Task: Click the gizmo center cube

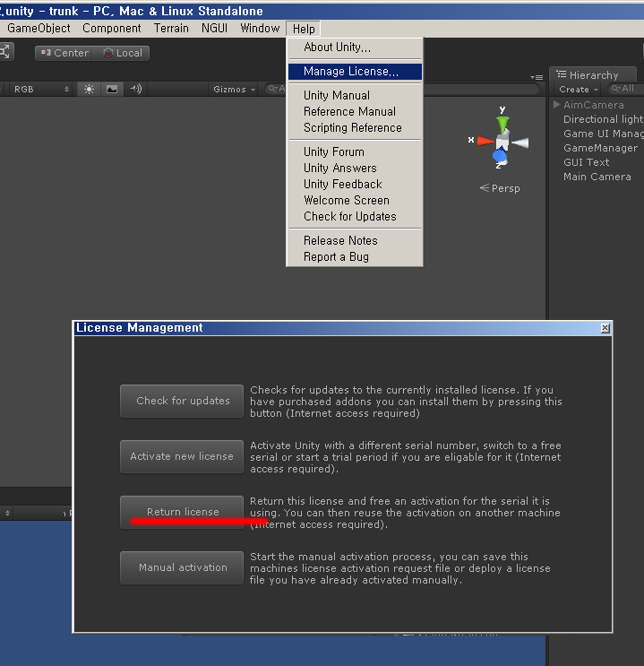Action: [502, 142]
